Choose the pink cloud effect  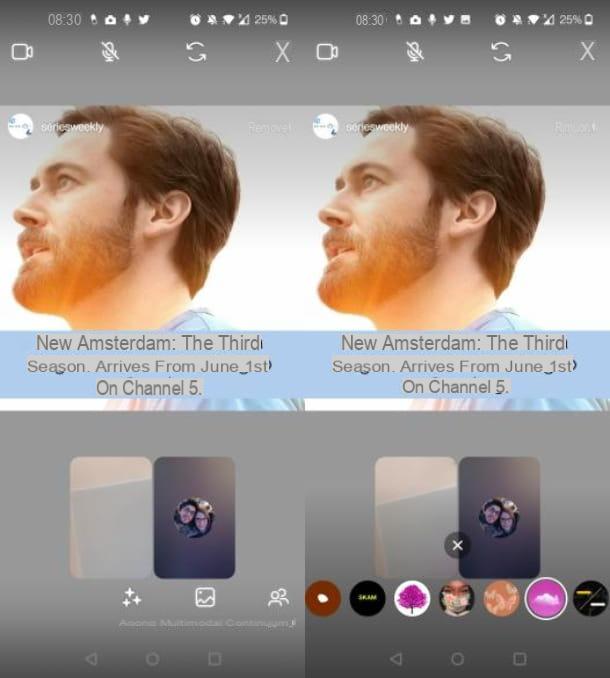click(x=546, y=598)
